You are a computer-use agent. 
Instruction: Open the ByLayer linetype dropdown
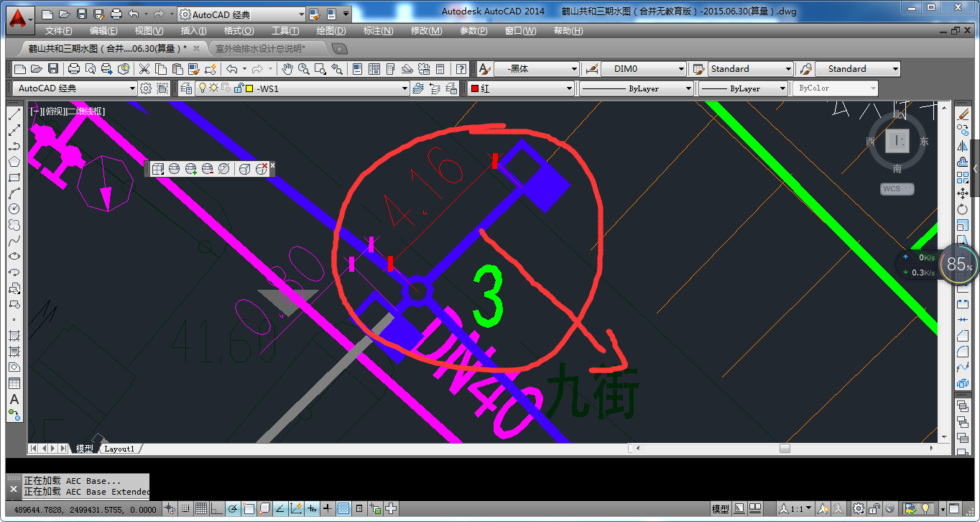click(x=637, y=88)
